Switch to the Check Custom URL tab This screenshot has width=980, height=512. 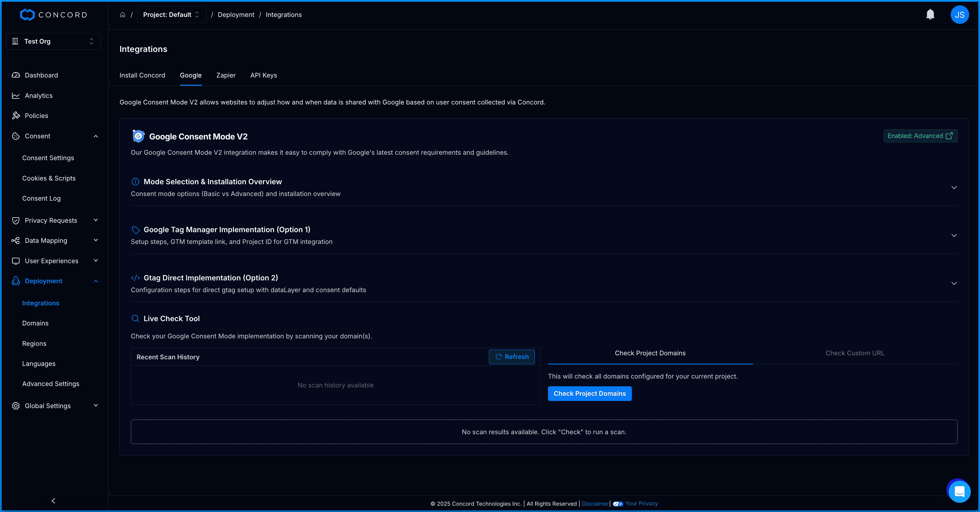point(855,353)
